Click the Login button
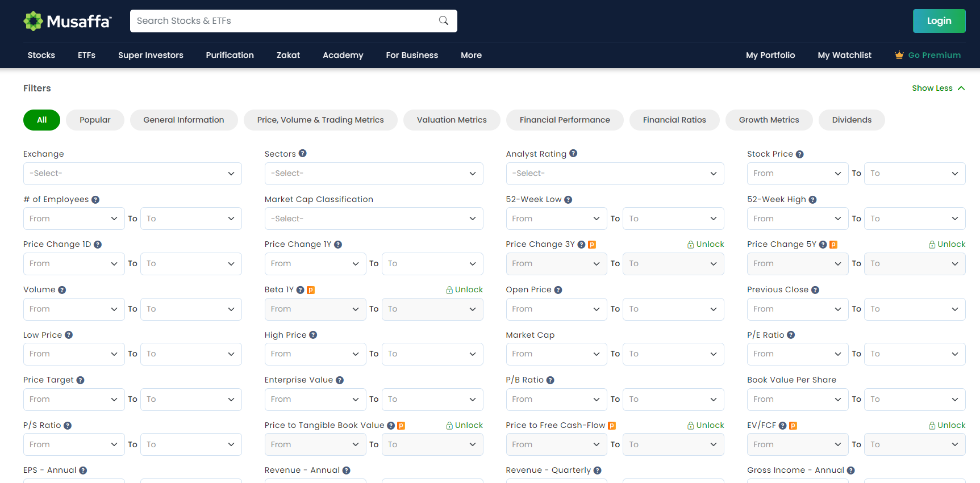 pos(939,21)
